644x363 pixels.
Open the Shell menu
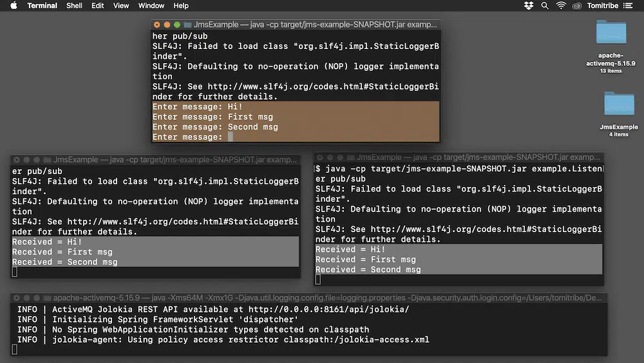74,6
